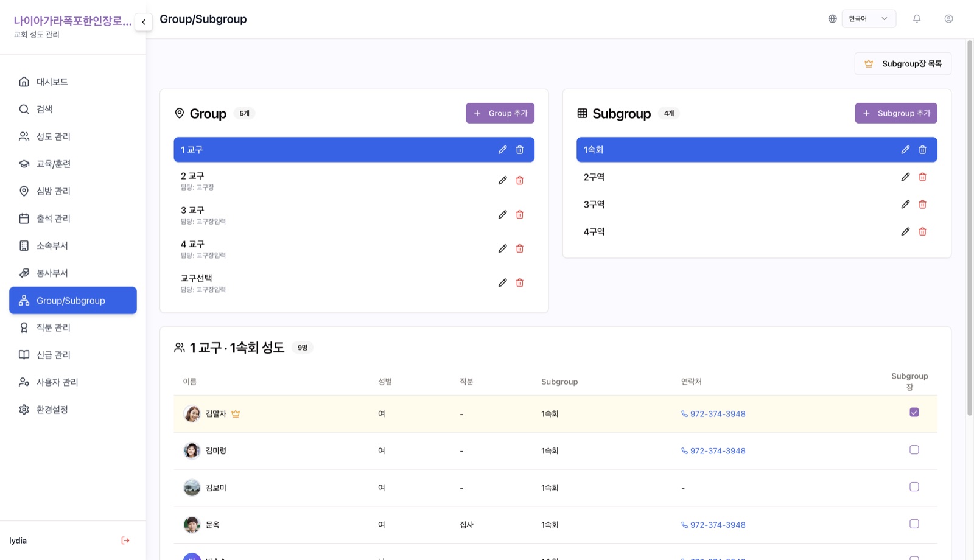974x560 pixels.
Task: Delete the 2 교구 group
Action: (520, 180)
